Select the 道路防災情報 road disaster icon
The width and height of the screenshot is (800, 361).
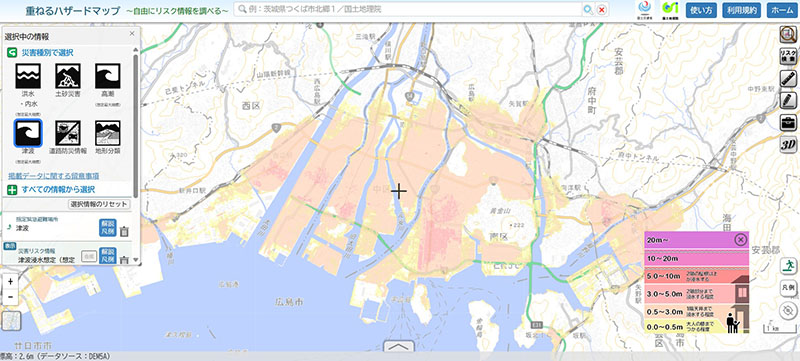click(x=68, y=134)
